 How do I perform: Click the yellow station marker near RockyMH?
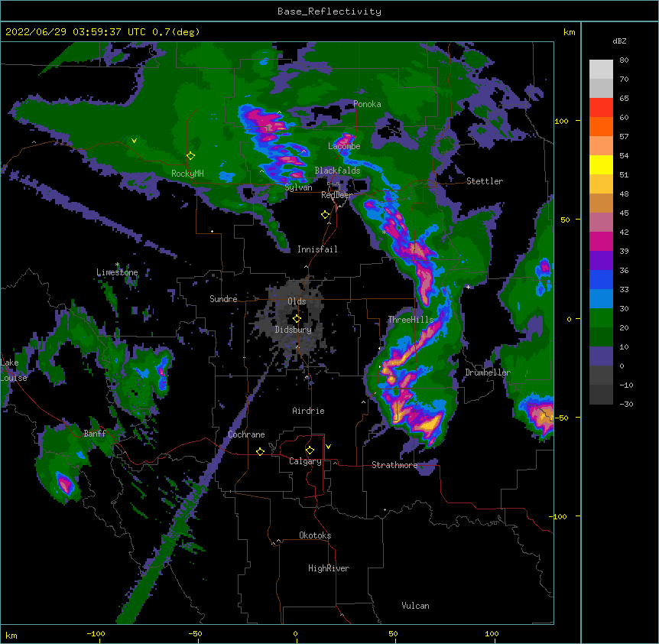190,156
